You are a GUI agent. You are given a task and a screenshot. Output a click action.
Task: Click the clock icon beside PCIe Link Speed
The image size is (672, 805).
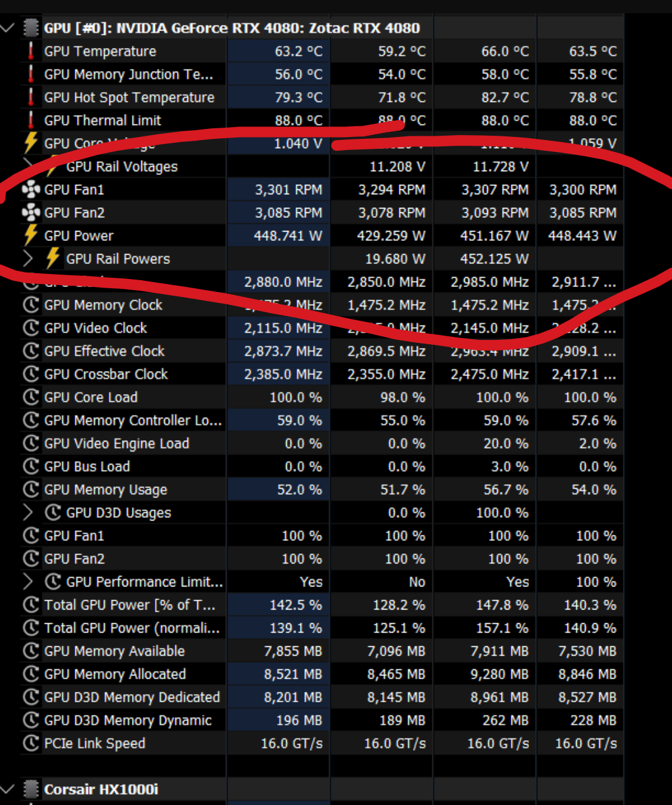[30, 743]
